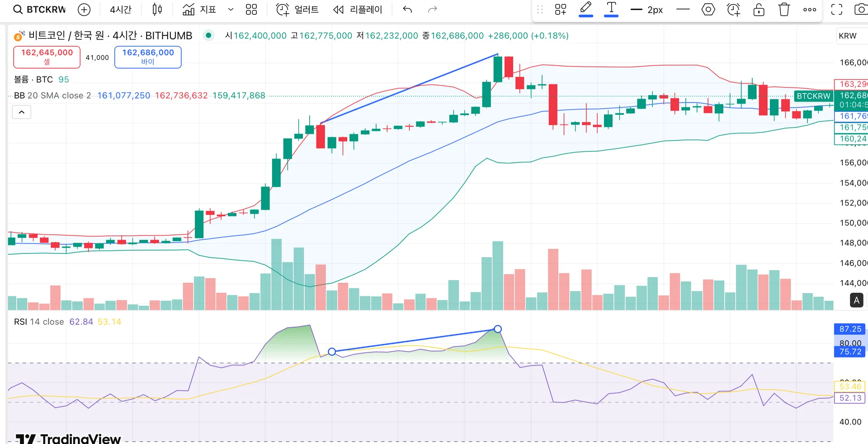The image size is (868, 444).
Task: Create an alert with 얼러트
Action: tap(297, 9)
